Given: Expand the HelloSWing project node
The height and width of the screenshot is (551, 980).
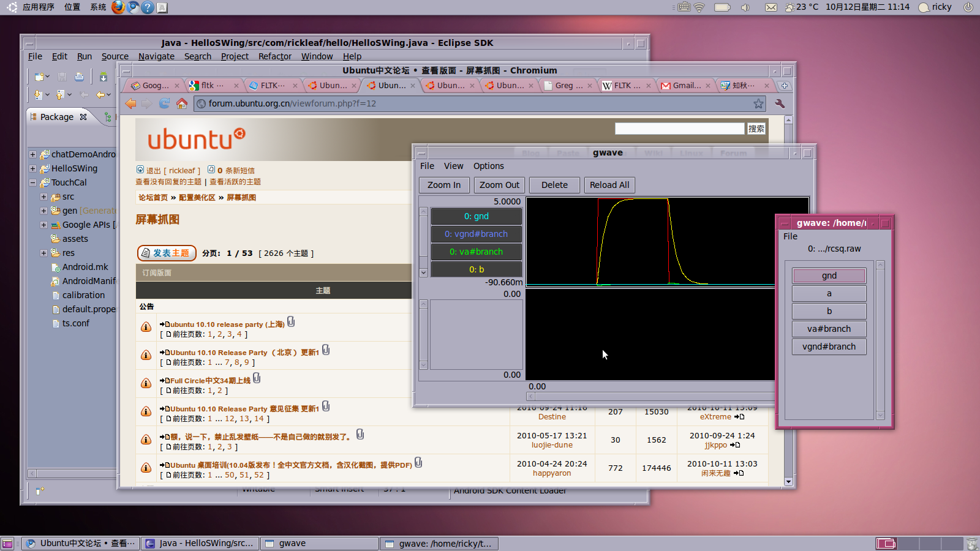Looking at the screenshot, I should click(32, 168).
